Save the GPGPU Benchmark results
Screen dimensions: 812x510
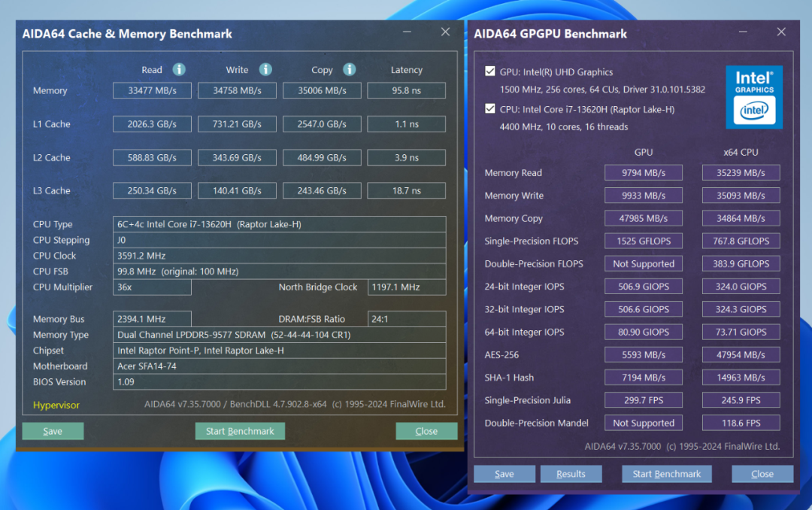(x=504, y=474)
